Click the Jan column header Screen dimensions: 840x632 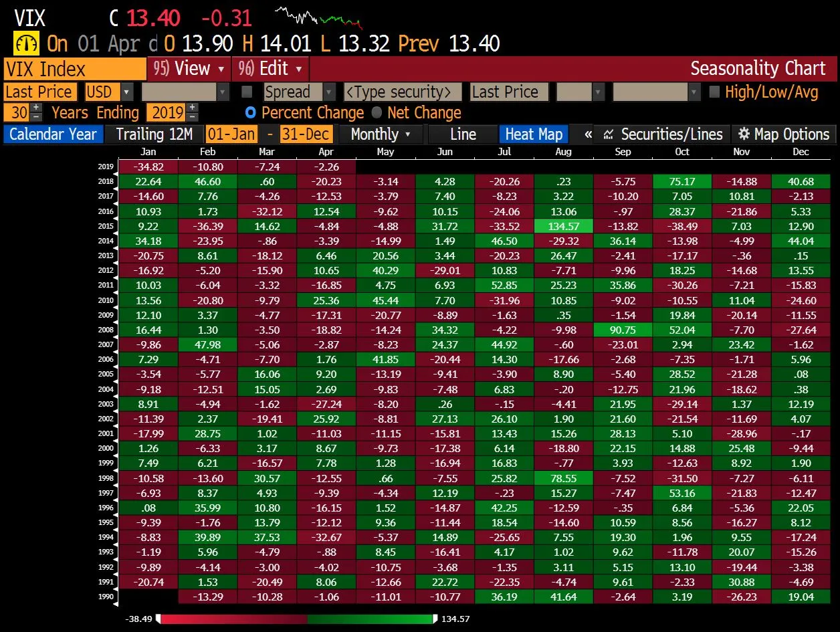pyautogui.click(x=148, y=152)
